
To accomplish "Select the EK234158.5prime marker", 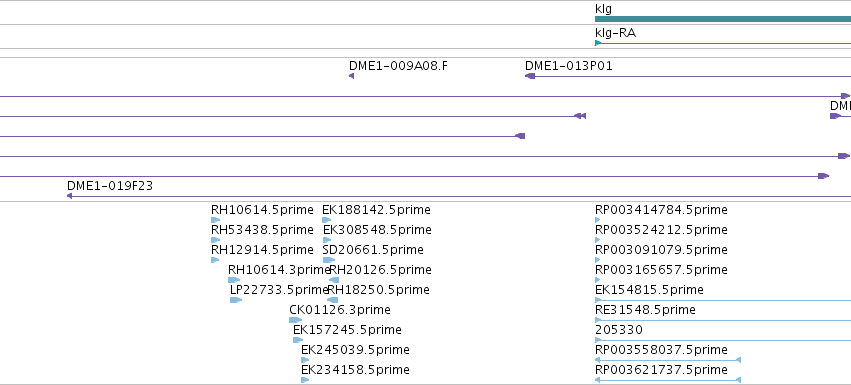I will (x=305, y=380).
